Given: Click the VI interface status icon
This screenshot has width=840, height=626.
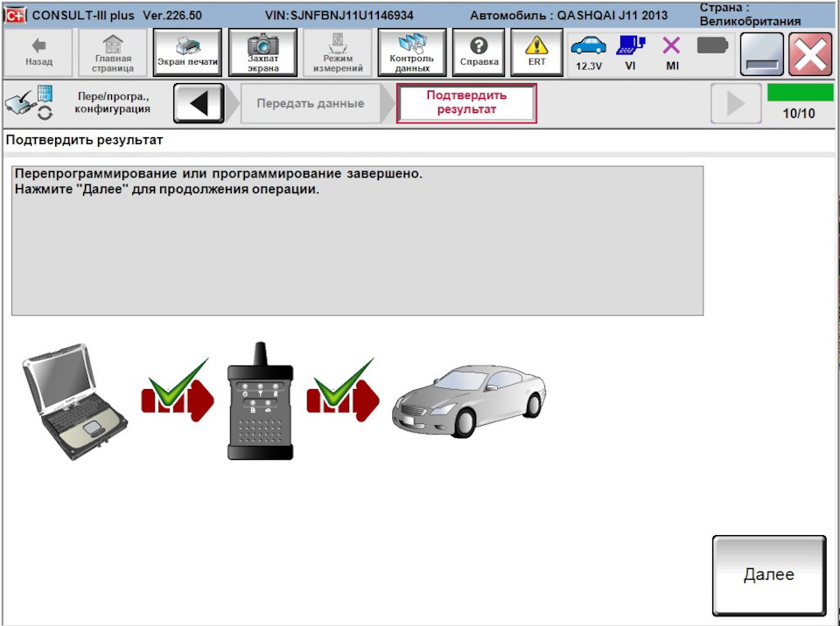Looking at the screenshot, I should pos(631,53).
